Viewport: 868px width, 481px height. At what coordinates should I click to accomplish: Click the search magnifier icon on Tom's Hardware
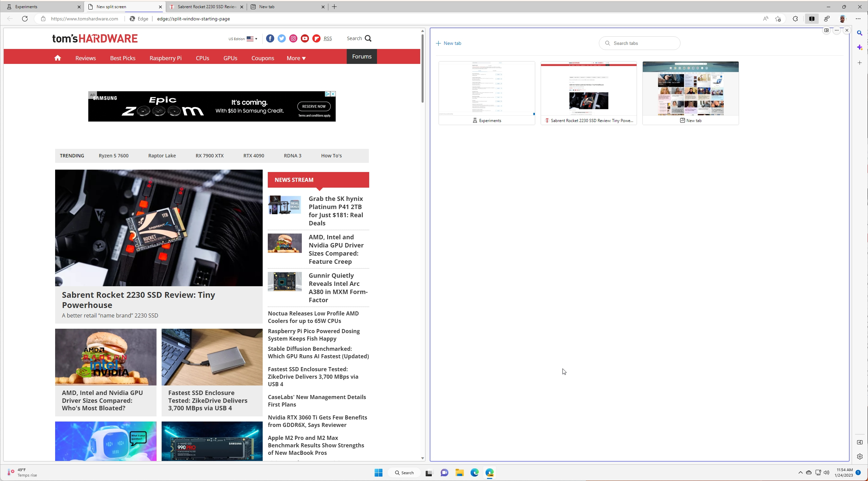point(369,38)
